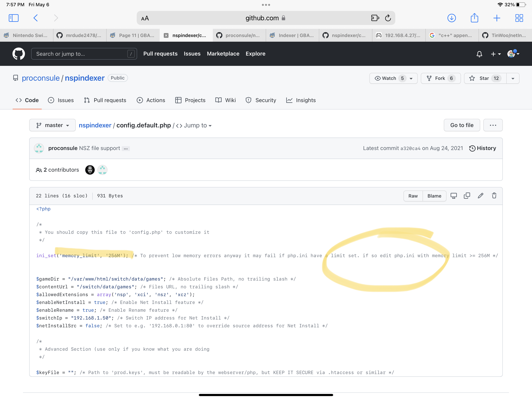
Task: Open the Actions tab
Action: click(151, 100)
